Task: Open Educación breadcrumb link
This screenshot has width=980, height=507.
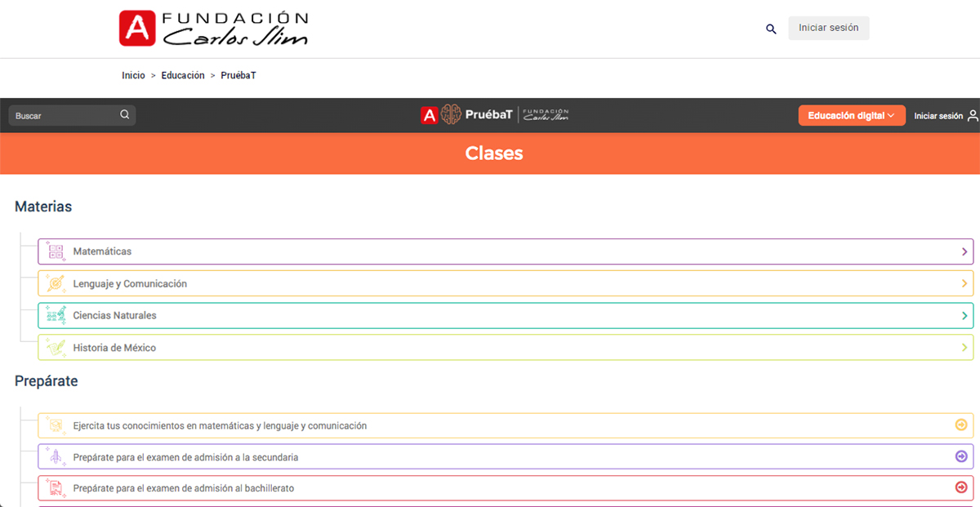Action: (183, 75)
